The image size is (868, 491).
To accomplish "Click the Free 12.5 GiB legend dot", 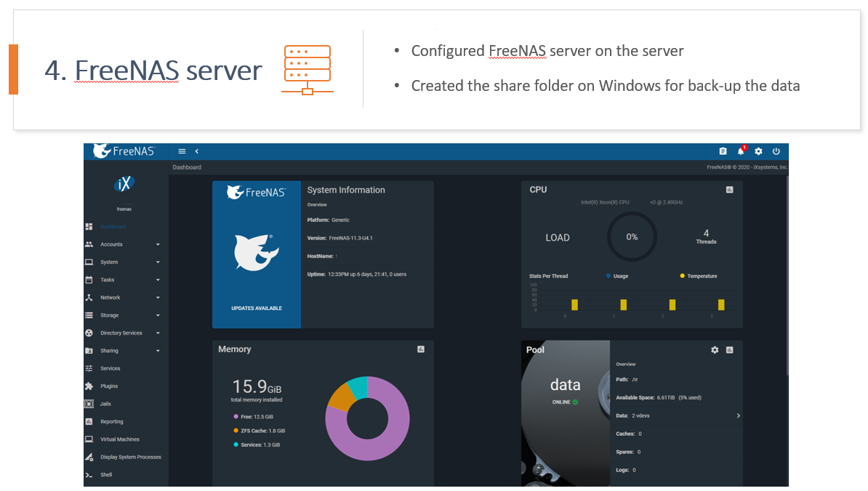I will click(236, 417).
